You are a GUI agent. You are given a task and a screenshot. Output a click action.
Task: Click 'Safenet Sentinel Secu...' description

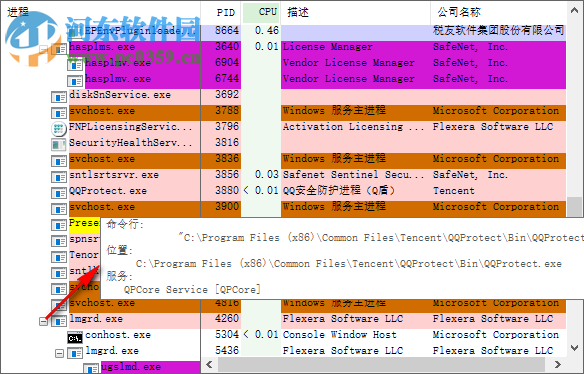353,175
